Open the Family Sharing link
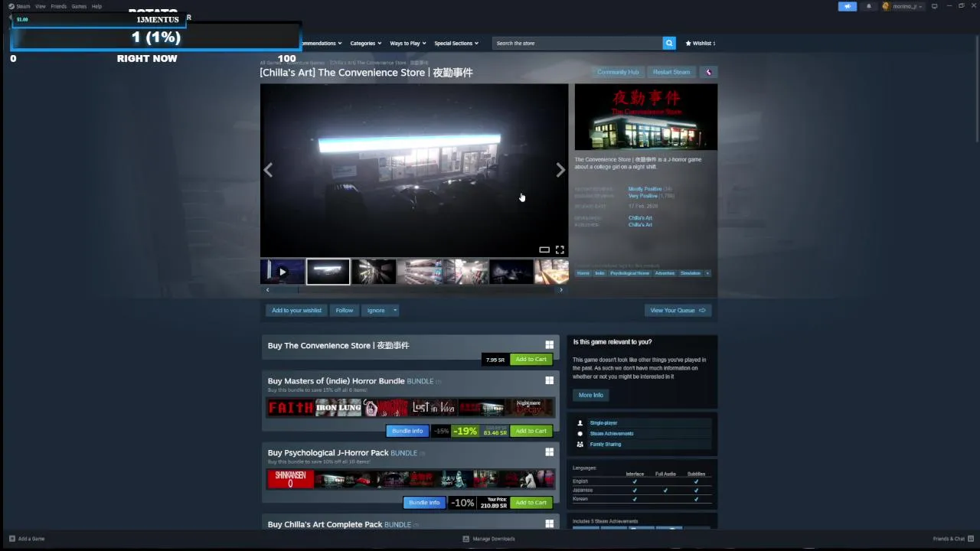 pyautogui.click(x=605, y=444)
